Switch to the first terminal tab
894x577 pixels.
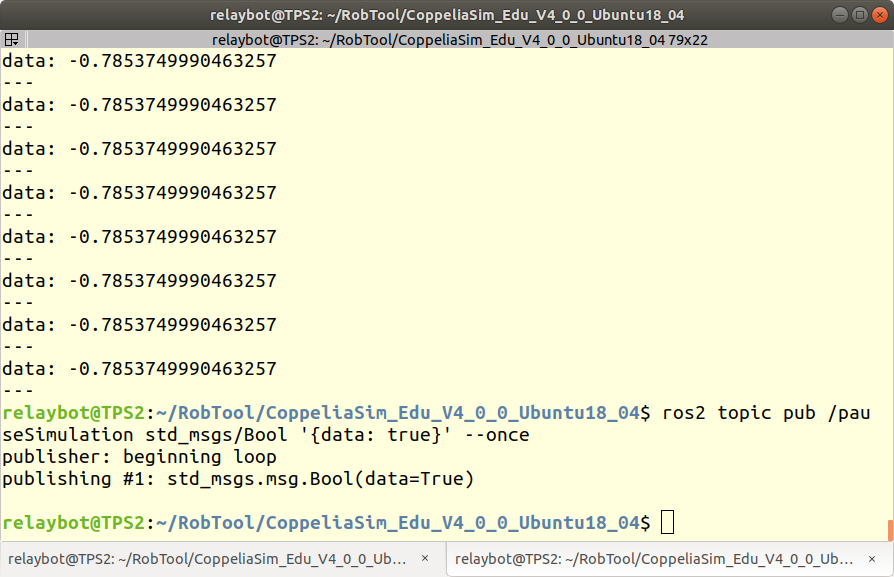(x=222, y=559)
